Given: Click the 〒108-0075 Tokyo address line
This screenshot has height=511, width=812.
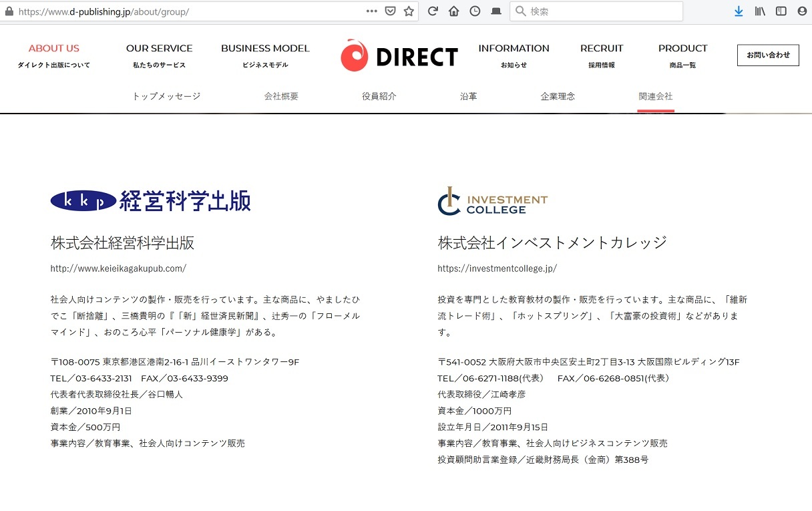Looking at the screenshot, I should click(x=175, y=362).
